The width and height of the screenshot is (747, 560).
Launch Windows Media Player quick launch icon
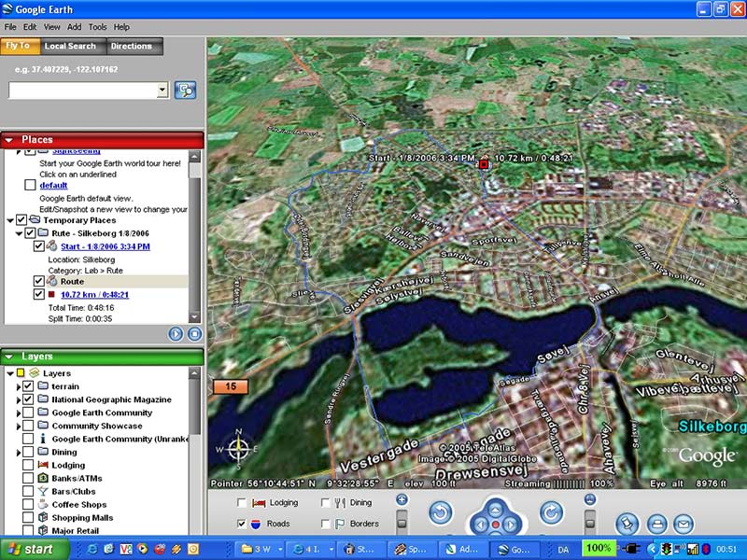[143, 549]
